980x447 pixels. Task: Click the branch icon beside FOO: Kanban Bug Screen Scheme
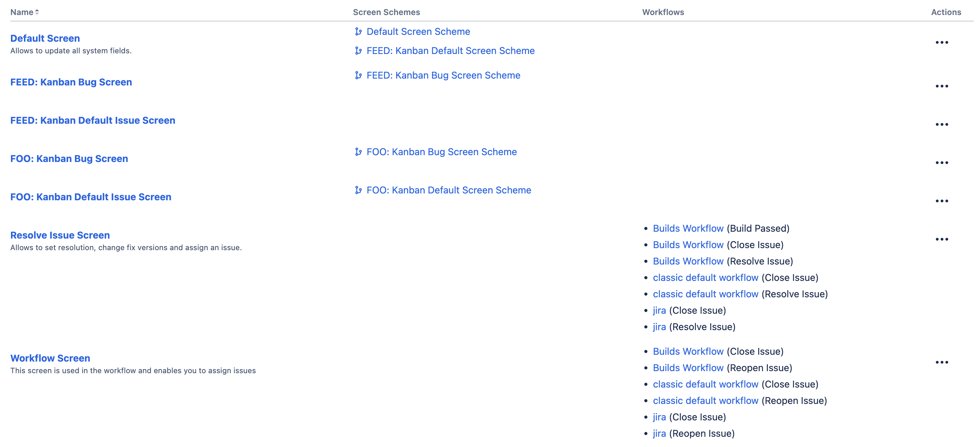coord(358,152)
